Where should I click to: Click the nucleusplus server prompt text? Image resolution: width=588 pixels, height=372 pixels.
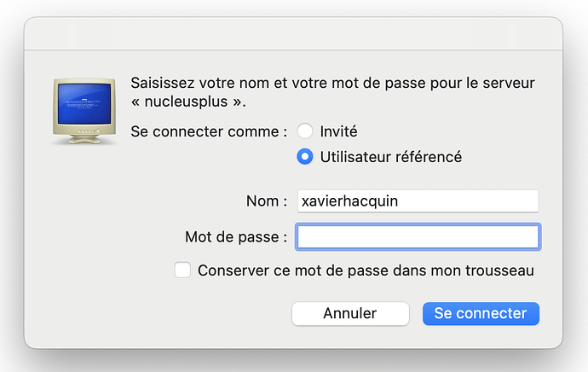[x=332, y=92]
